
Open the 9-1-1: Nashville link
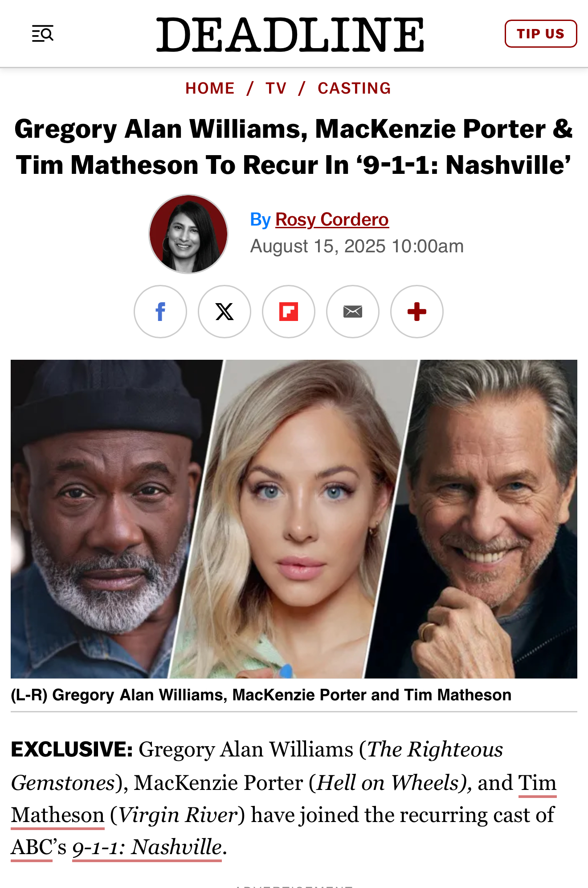pos(147,847)
